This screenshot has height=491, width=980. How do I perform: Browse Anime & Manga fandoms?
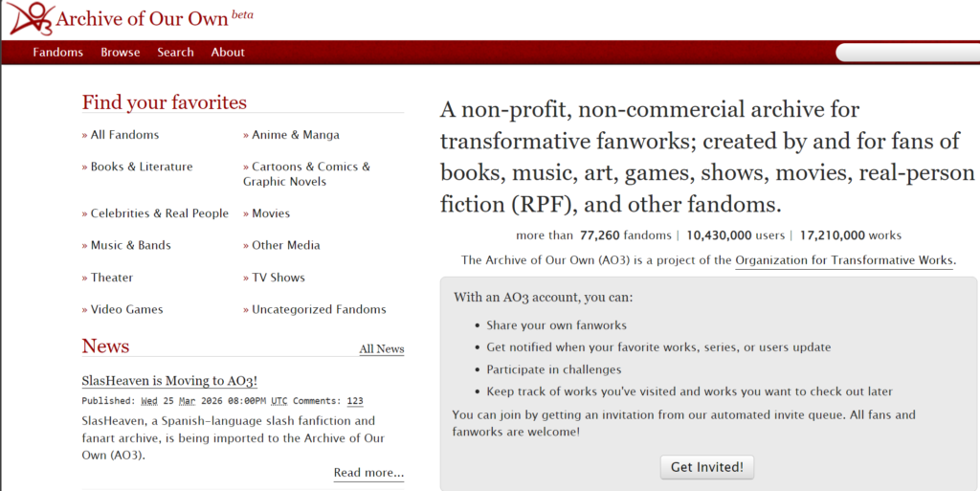[295, 135]
